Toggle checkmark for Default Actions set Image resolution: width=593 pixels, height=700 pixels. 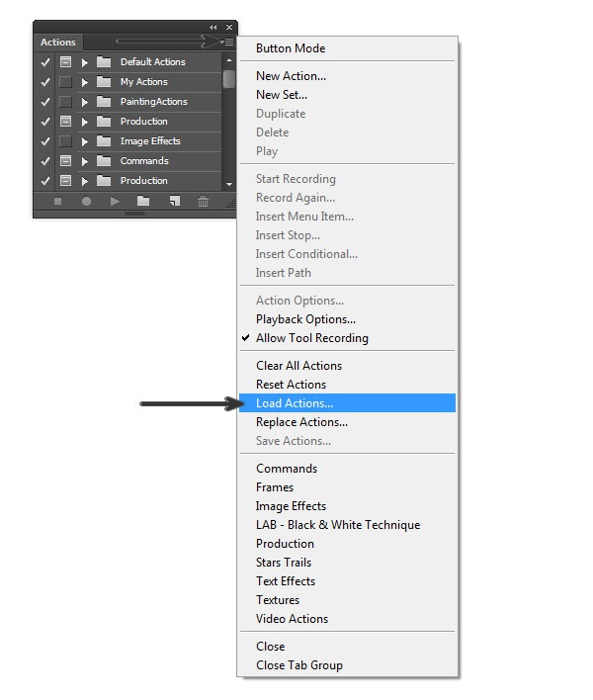(45, 62)
